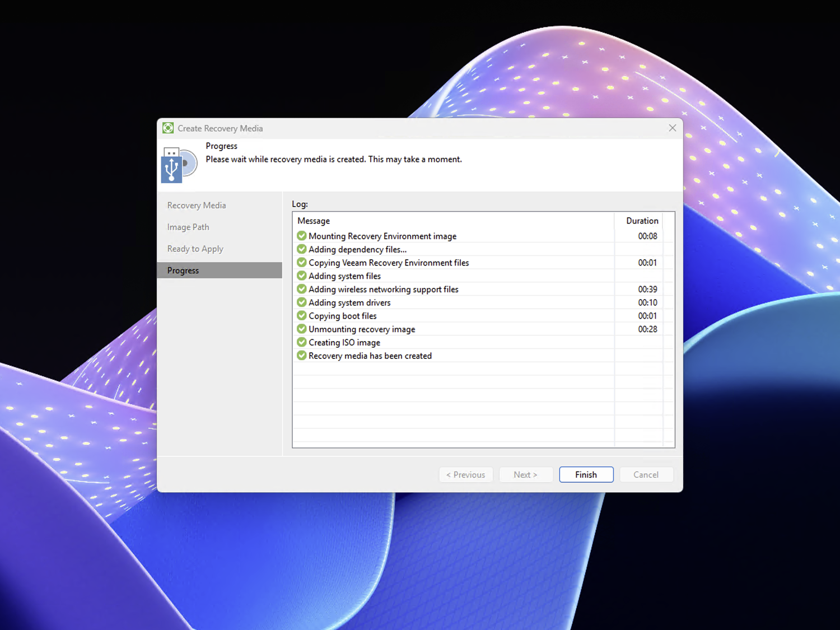Click the green check for Adding system drivers

coord(302,302)
